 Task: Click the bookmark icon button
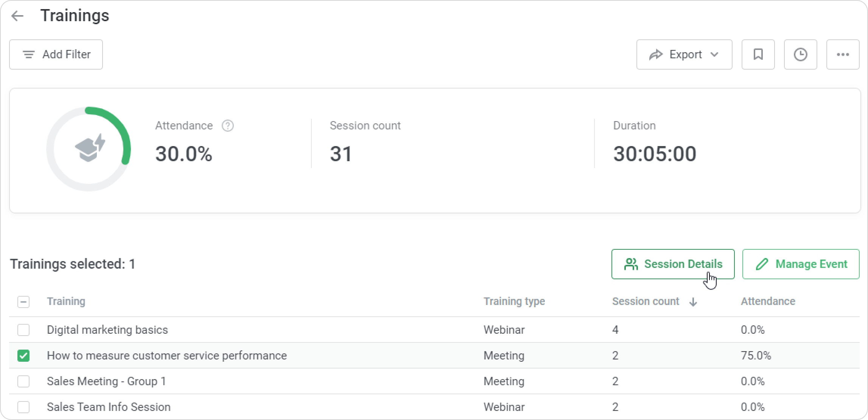[758, 54]
